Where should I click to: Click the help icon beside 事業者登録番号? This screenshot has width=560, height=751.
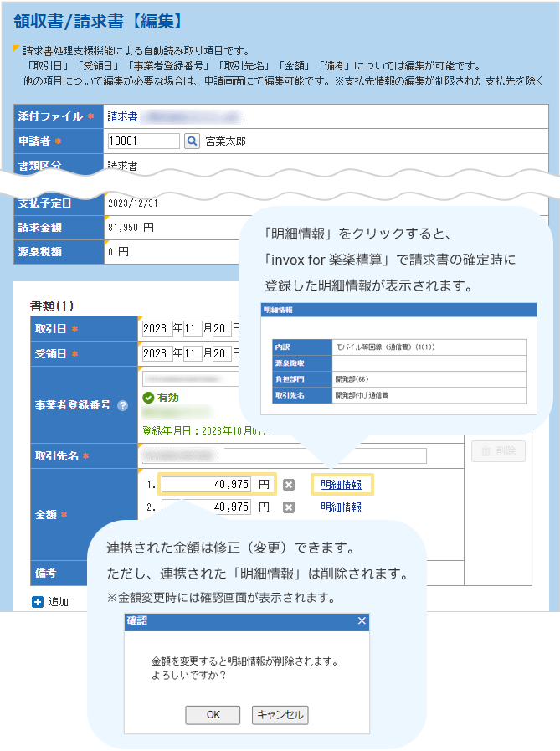tap(123, 405)
